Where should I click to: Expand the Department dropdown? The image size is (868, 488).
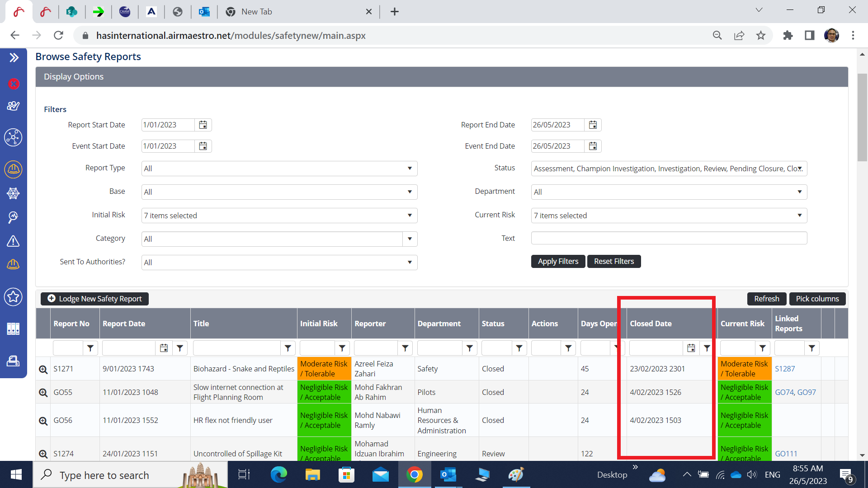coord(669,192)
